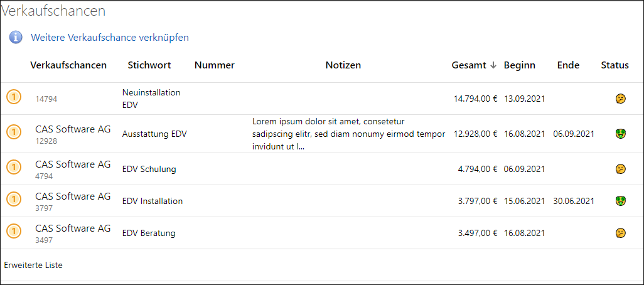Sort by the Beginn column header
Image resolution: width=644 pixels, height=285 pixels.
[519, 65]
